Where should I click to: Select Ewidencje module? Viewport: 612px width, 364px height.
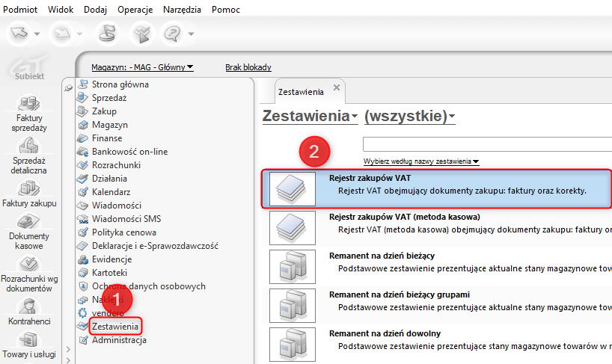[x=111, y=259]
